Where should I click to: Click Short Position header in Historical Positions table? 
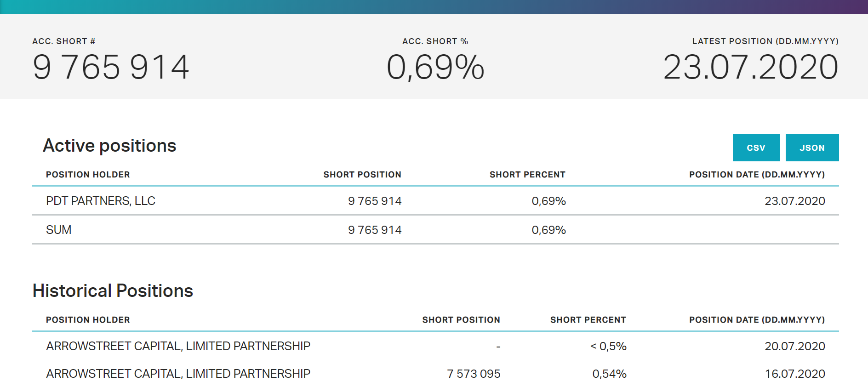pyautogui.click(x=461, y=320)
